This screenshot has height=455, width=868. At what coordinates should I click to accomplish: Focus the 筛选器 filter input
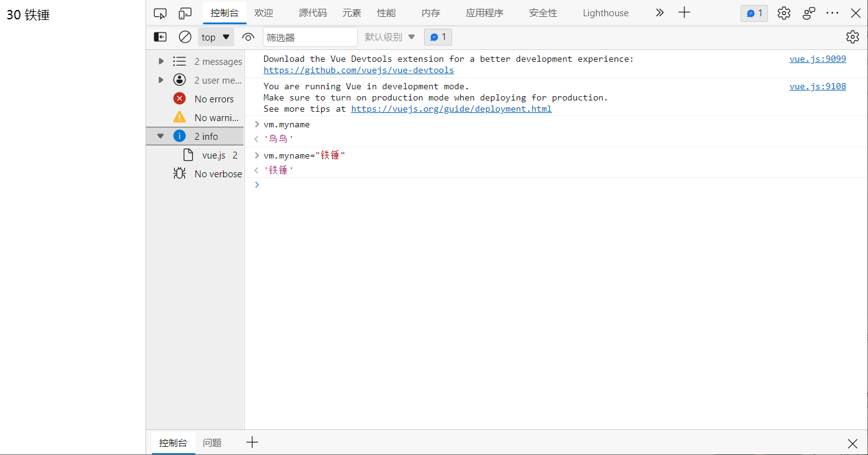pyautogui.click(x=310, y=37)
